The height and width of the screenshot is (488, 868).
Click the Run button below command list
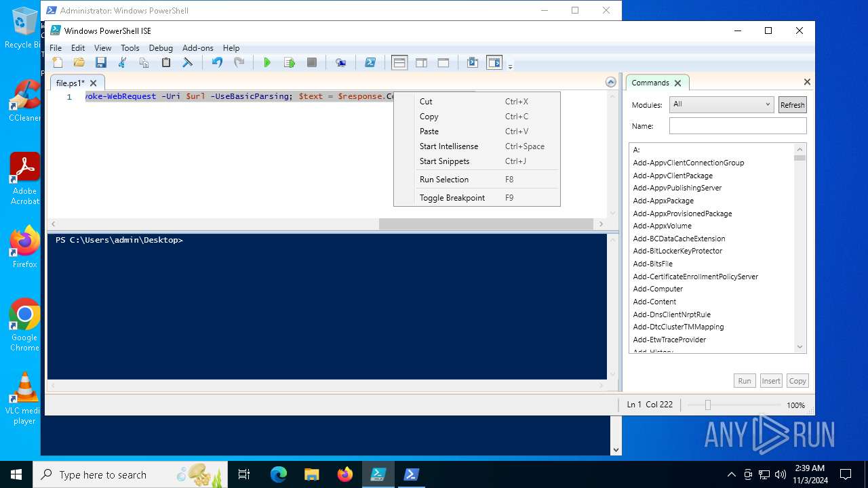[745, 381]
